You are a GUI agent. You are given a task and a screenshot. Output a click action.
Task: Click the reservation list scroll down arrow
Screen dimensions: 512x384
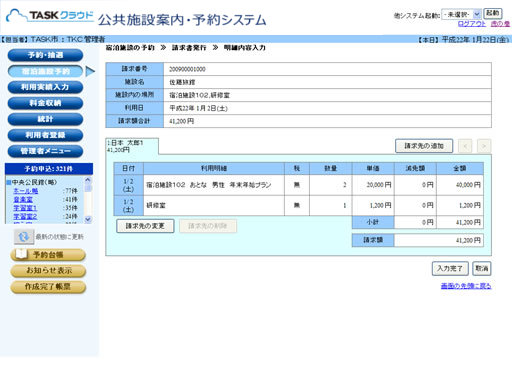pos(88,219)
